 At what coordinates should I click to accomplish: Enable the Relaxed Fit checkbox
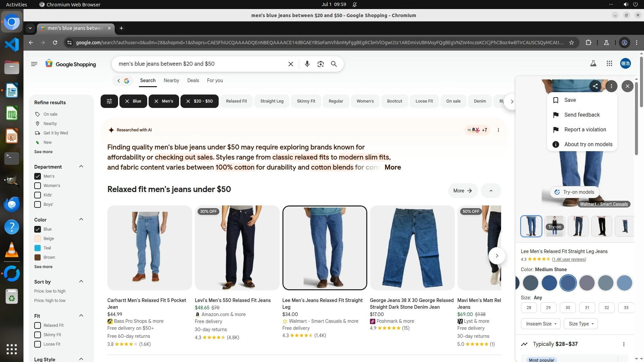click(x=38, y=325)
